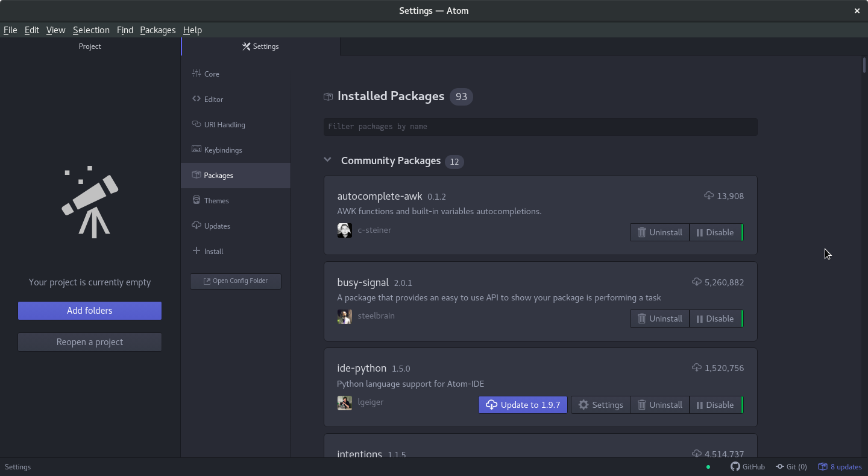This screenshot has height=476, width=868.
Task: Click lgeiger's author avatar
Action: 345,402
